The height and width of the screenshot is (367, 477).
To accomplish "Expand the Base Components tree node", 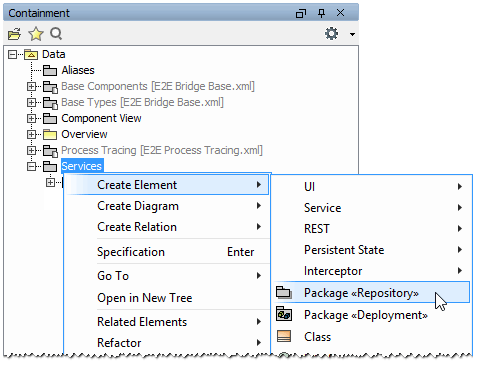I will tap(31, 86).
